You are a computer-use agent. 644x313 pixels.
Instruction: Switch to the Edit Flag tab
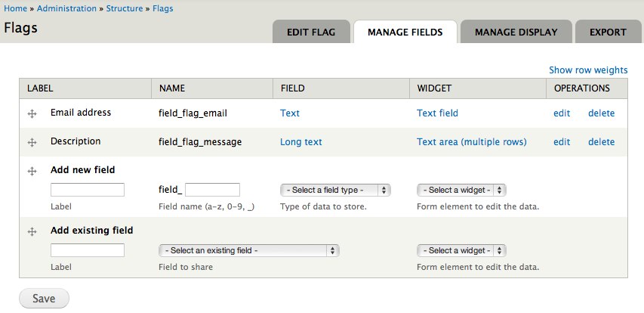(311, 32)
